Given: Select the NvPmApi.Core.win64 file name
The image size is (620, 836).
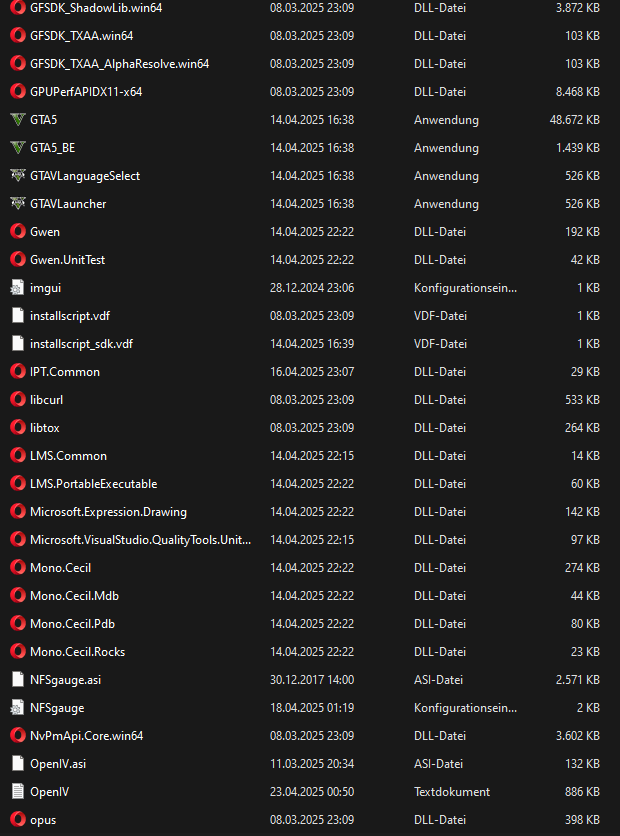Looking at the screenshot, I should 86,736.
